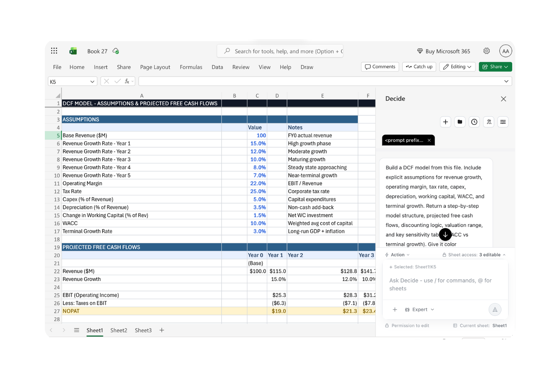Click the plus icon in Decide panel toolbar
560x392 pixels.
pyautogui.click(x=445, y=122)
